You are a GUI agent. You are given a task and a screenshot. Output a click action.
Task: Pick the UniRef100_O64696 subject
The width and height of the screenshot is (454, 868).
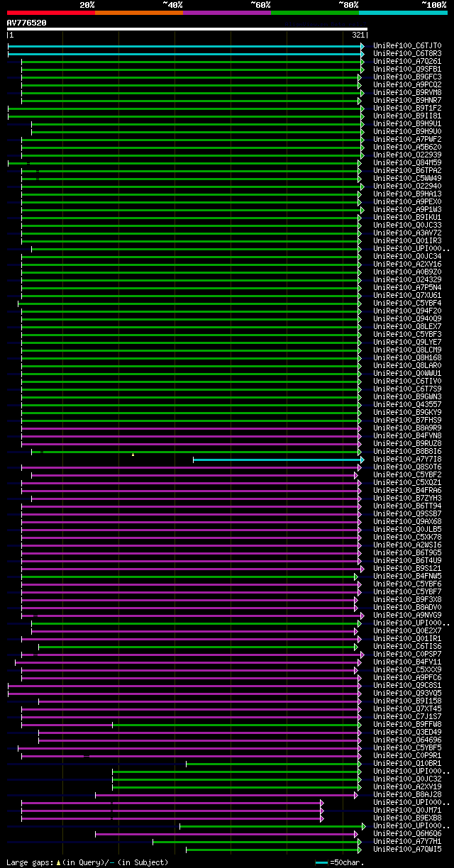(407, 740)
